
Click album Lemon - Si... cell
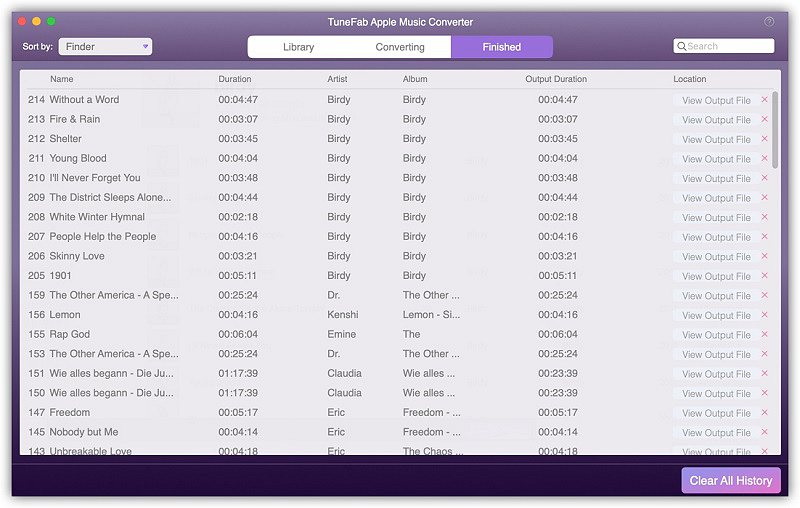[x=431, y=315]
